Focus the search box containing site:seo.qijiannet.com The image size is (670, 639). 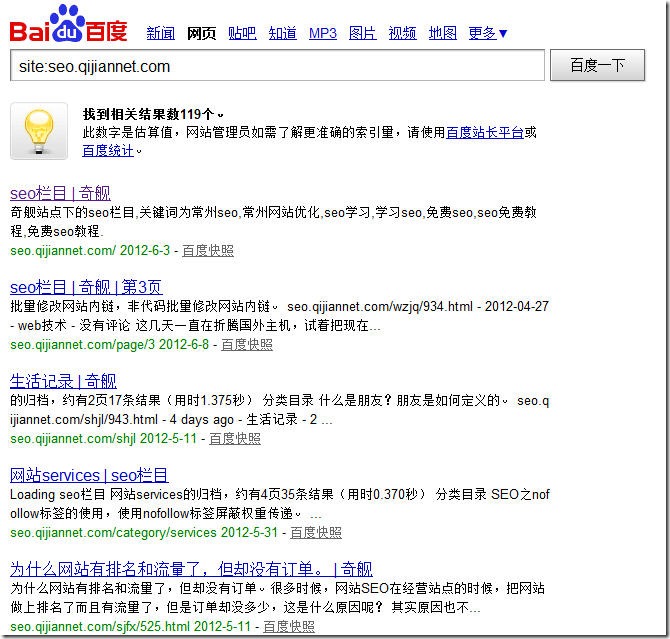[x=277, y=65]
